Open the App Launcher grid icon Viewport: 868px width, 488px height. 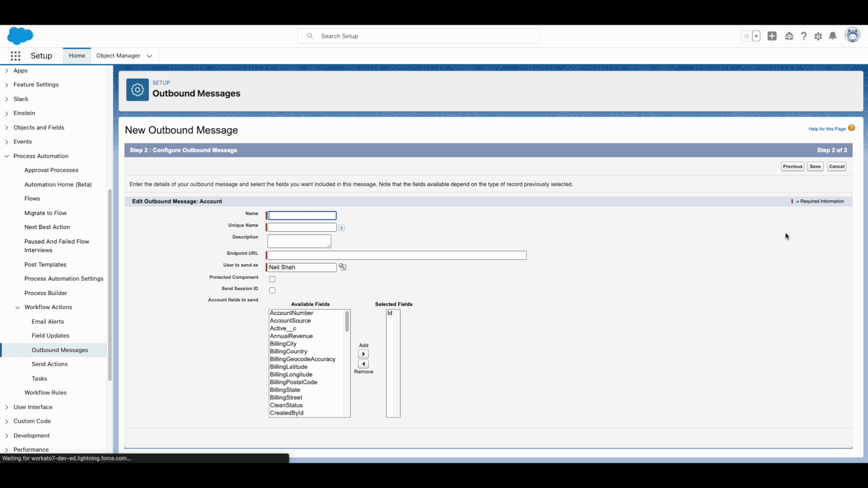pos(15,55)
